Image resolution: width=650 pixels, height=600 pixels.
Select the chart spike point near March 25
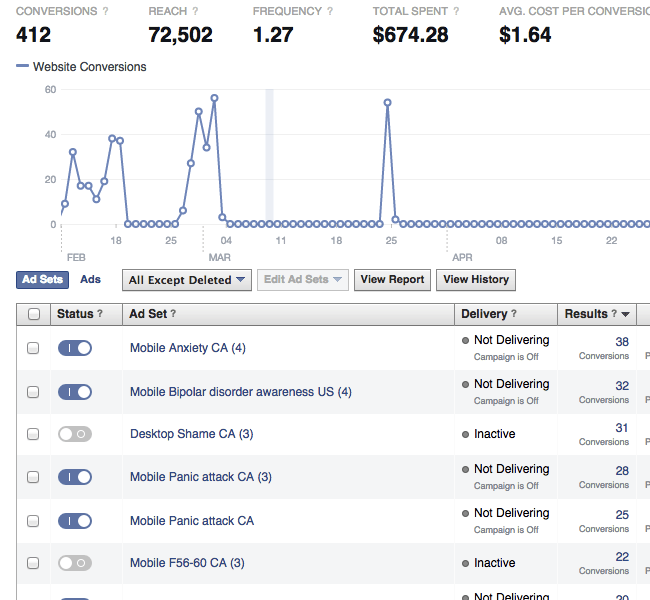point(388,103)
